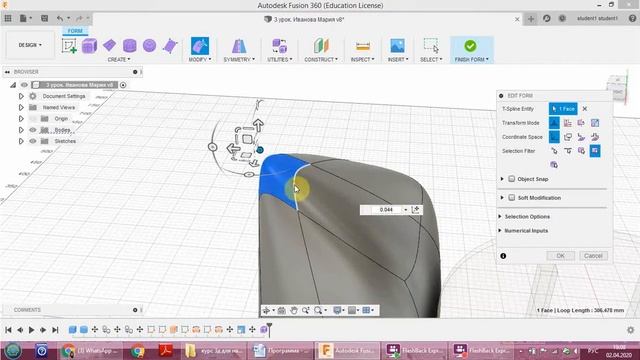This screenshot has height=360, width=640.
Task: Expand the Document Settings node
Action: [x=21, y=96]
